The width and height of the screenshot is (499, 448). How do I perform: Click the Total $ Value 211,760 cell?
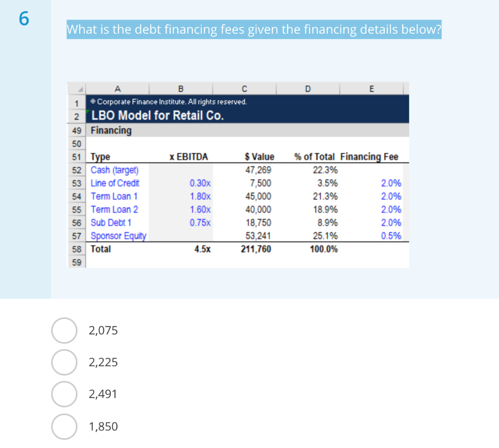click(245, 249)
